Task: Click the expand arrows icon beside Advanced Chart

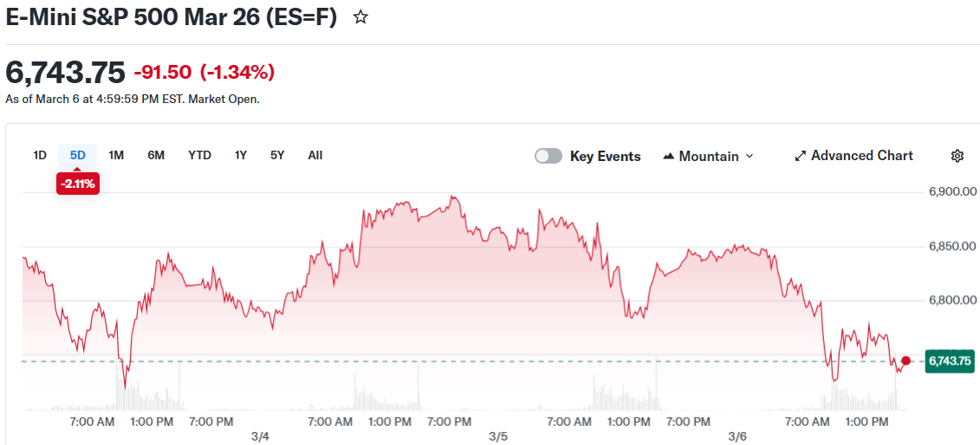Action: point(800,156)
